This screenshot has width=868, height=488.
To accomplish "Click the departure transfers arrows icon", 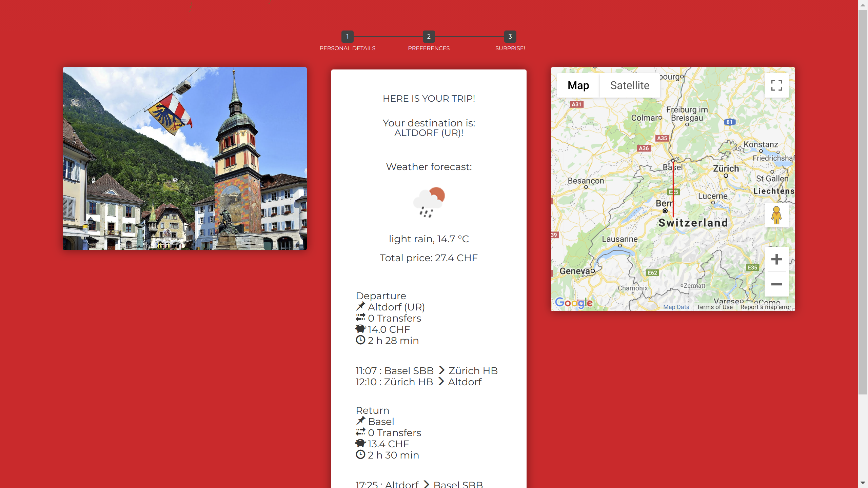I will 360,318.
